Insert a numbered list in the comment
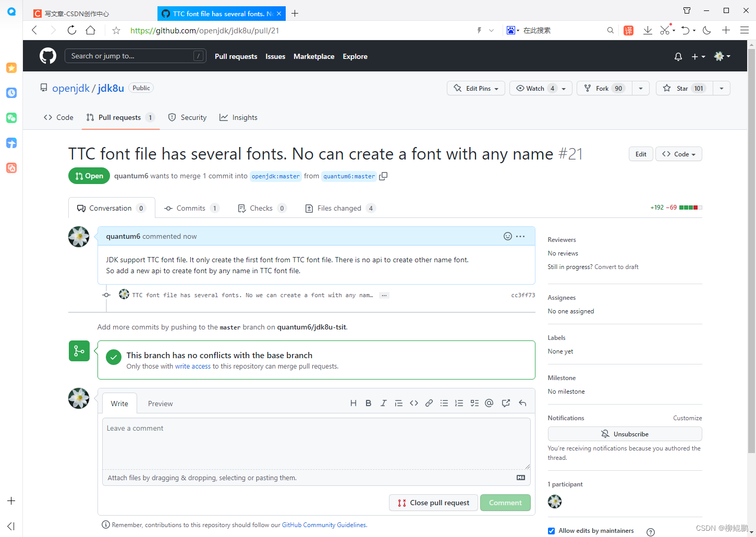This screenshot has height=537, width=756. 459,402
